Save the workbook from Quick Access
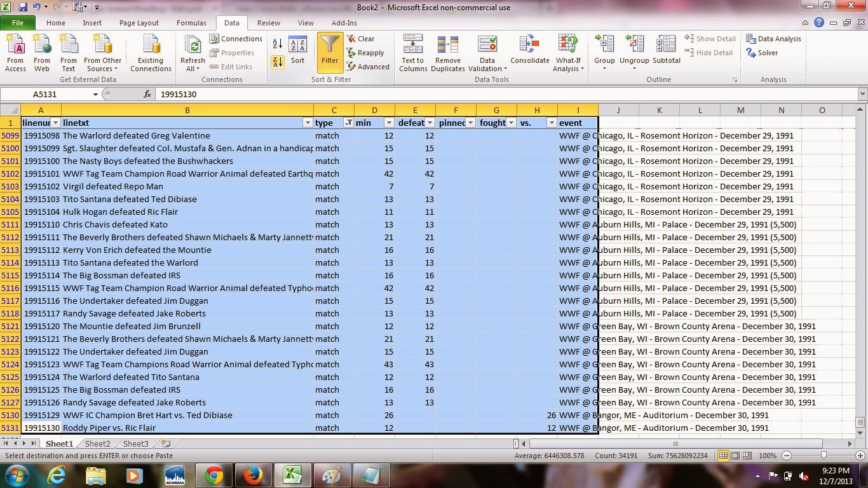The image size is (868, 488). (x=23, y=7)
